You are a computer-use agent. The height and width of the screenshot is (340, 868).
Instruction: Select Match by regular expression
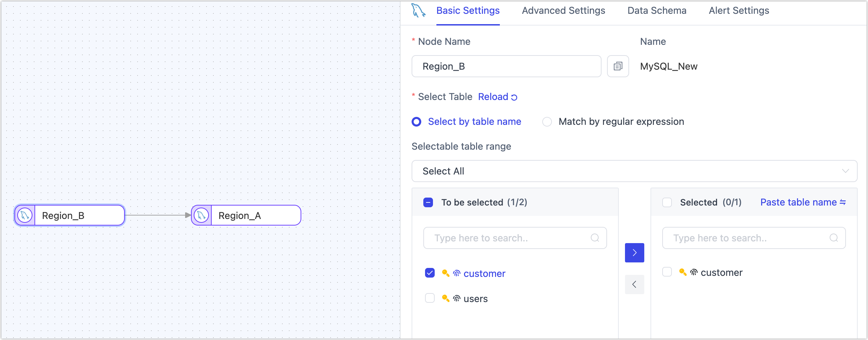(x=547, y=122)
